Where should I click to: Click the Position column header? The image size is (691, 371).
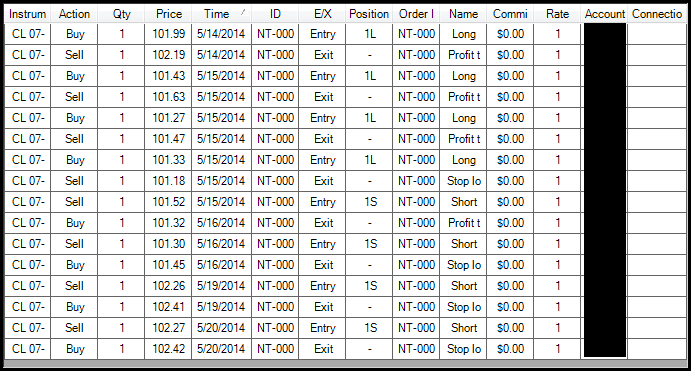coord(369,14)
